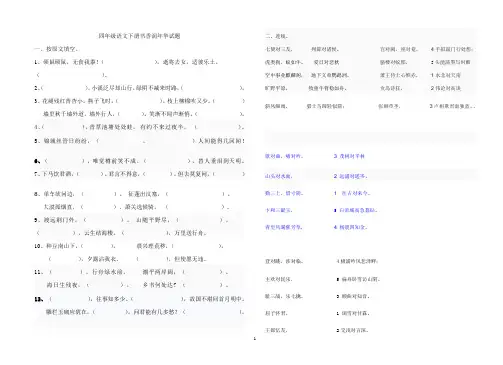
Task: Click the line '硕鼠硕鼠，无食我黍！'
Action: coord(71,62)
